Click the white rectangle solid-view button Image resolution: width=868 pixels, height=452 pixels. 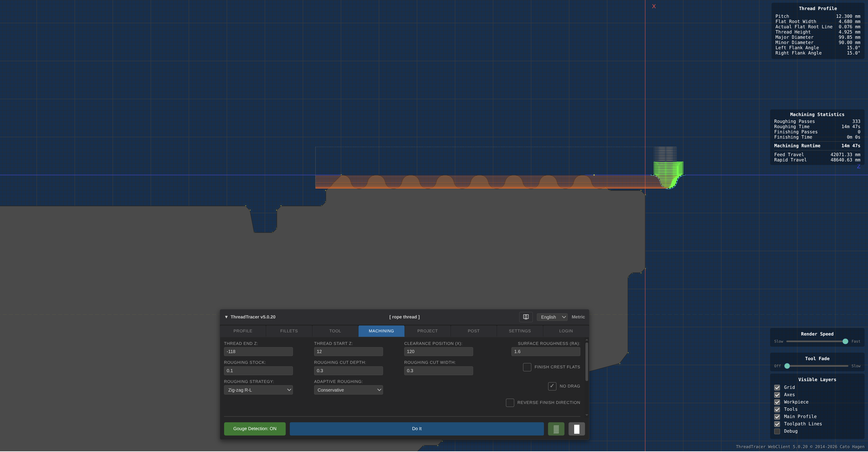coord(576,429)
